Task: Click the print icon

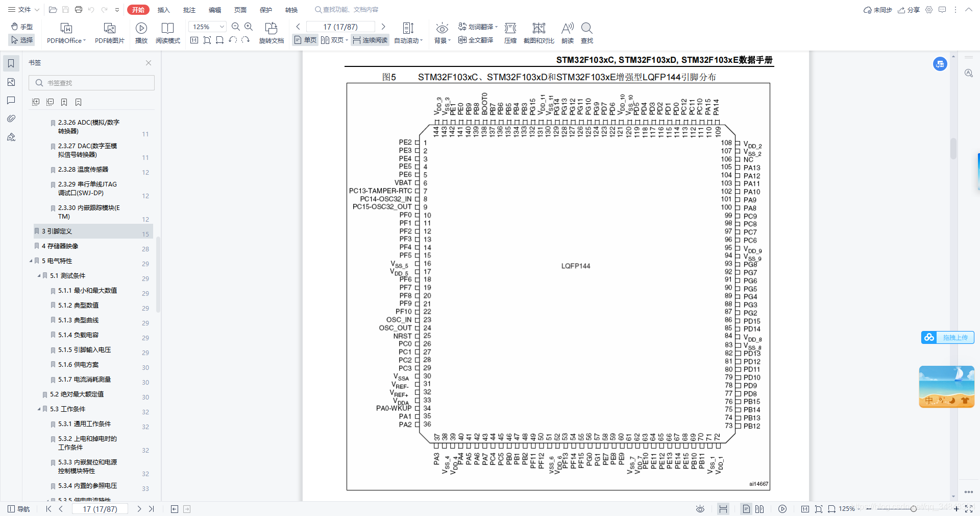Action: (78, 10)
